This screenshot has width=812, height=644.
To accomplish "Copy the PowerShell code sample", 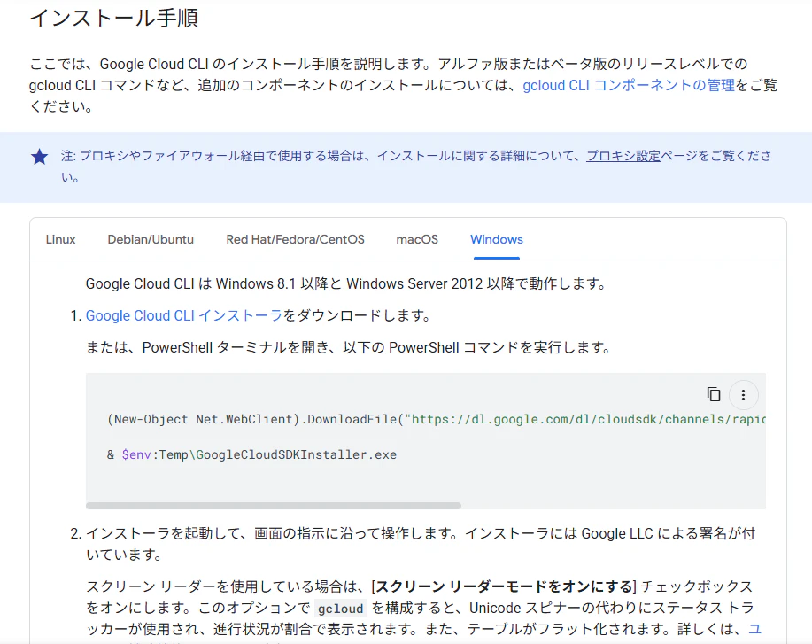I will pyautogui.click(x=714, y=395).
